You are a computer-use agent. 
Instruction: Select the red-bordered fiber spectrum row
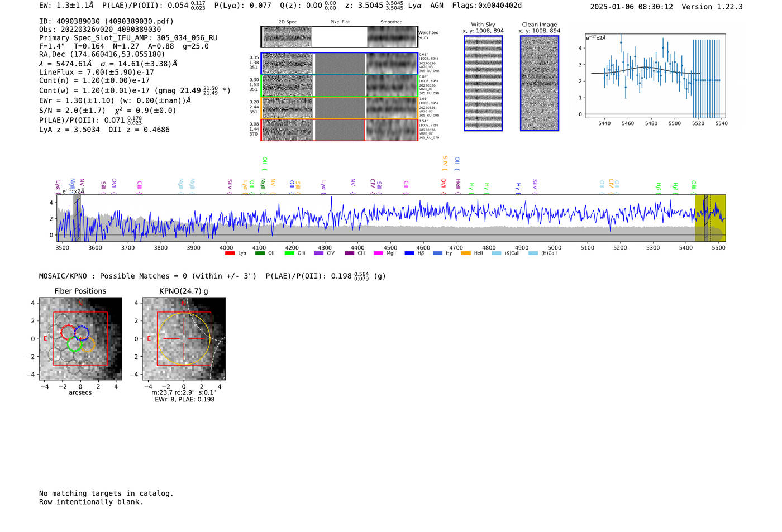(339, 130)
